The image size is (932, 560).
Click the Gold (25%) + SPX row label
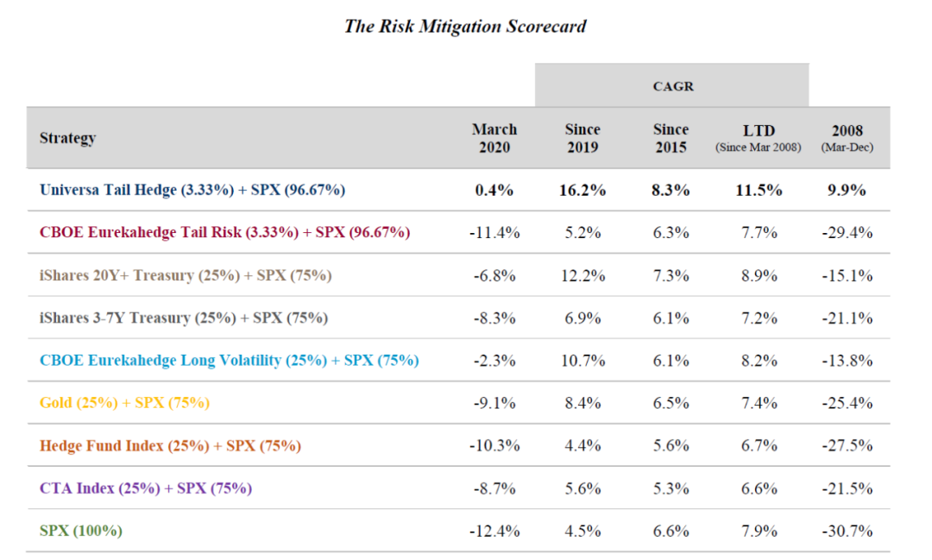click(124, 402)
